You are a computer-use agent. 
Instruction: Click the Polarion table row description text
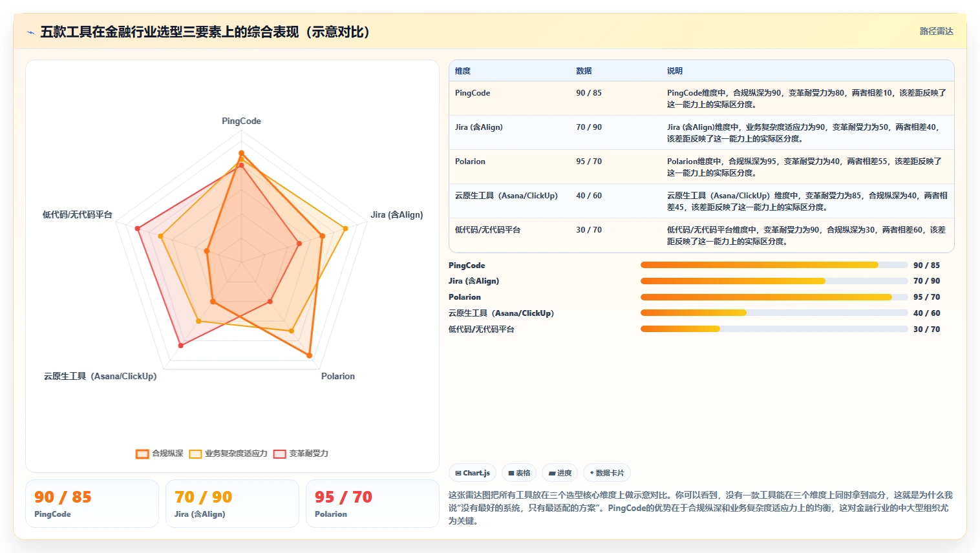click(805, 167)
